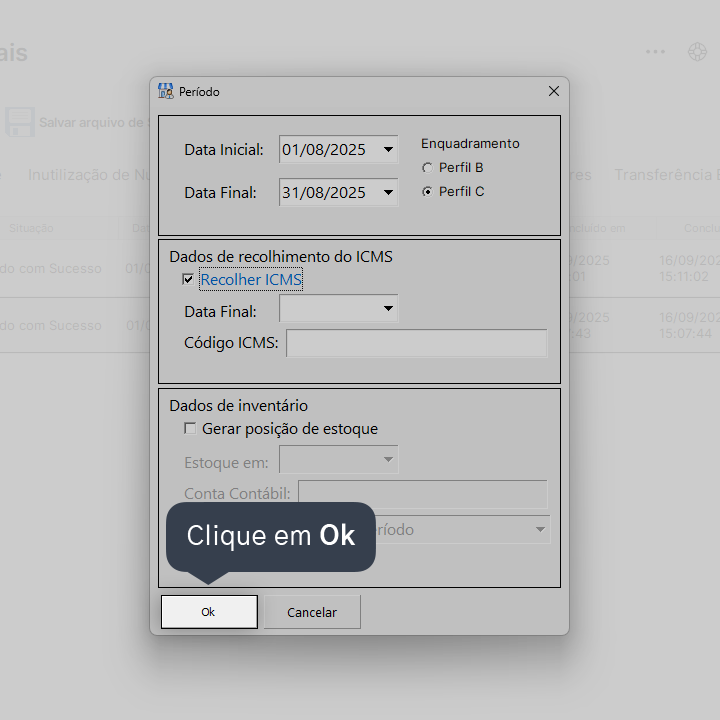Click the Situação column header in background
Viewport: 720px width, 720px height.
click(31, 228)
